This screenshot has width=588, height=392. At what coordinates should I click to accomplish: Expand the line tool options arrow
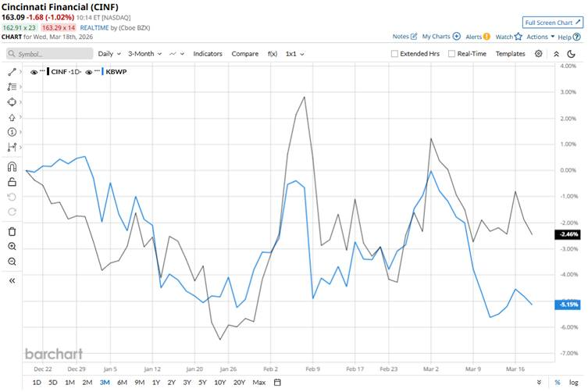[x=20, y=72]
